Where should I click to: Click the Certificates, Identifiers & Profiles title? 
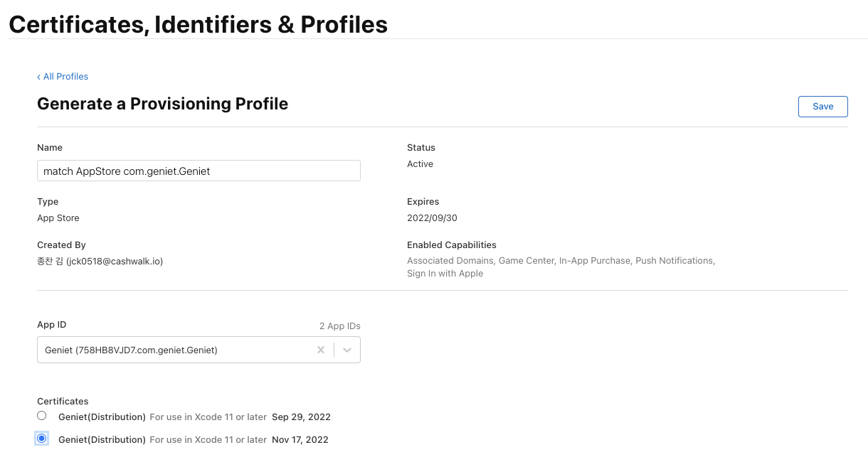point(199,24)
